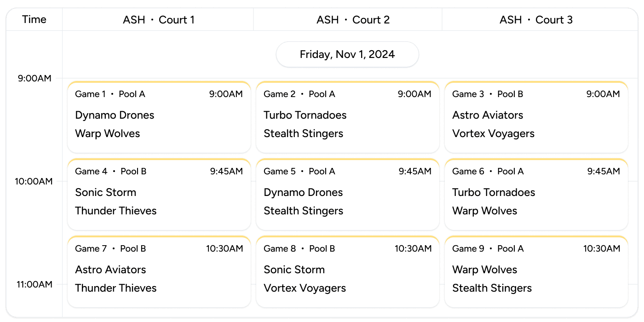
Task: Select Stealth Stingers in Game 2
Action: click(303, 133)
